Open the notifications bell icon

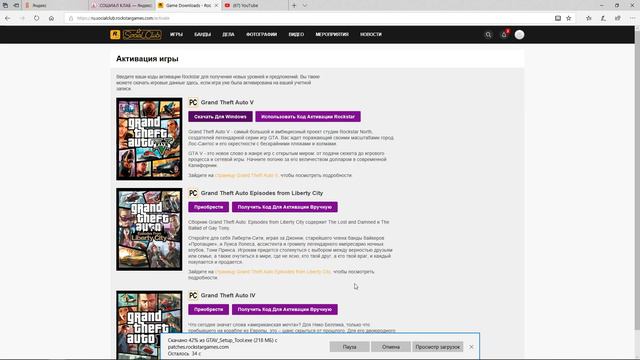pyautogui.click(x=504, y=35)
